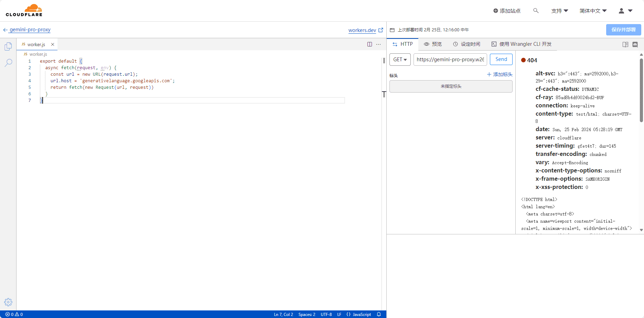Screen dimensions: 644x318
Task: Click the notifications bell in status bar
Action: [379, 314]
